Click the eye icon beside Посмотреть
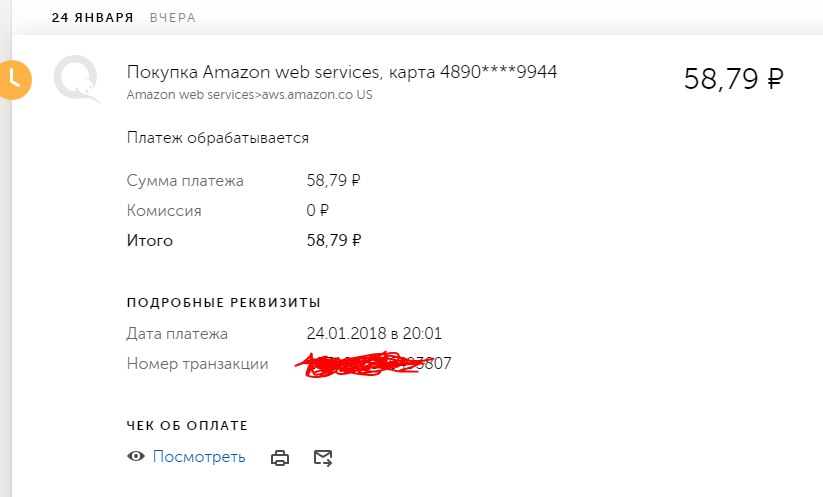 136,457
